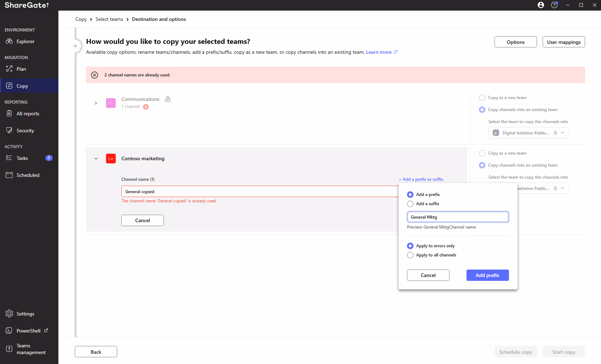Screen dimensions: 601x364
Task: Open the user account profile icon
Action: click(x=541, y=5)
